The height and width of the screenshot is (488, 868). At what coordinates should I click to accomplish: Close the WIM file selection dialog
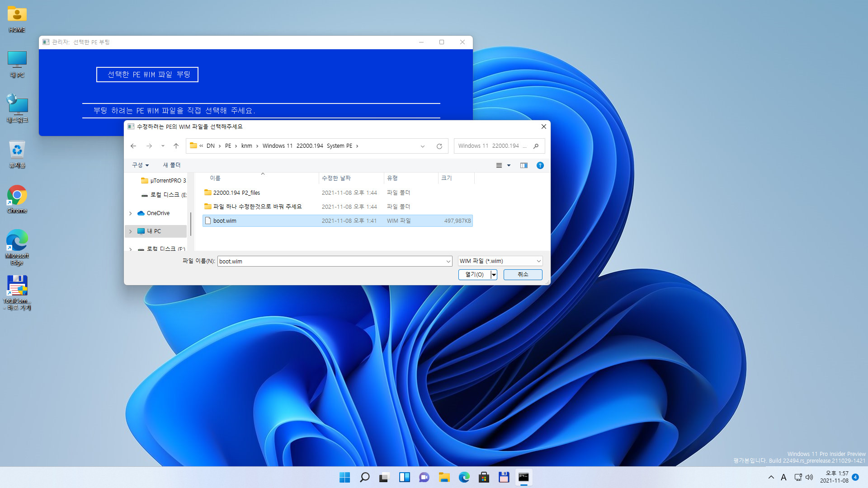(x=544, y=127)
